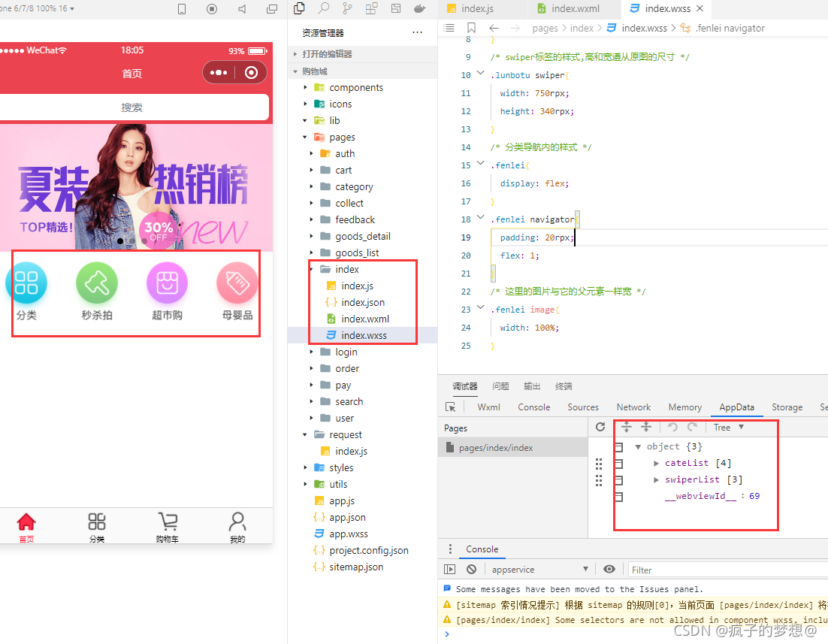This screenshot has height=644, width=828.
Task: Click the Filter field in console
Action: (x=727, y=570)
